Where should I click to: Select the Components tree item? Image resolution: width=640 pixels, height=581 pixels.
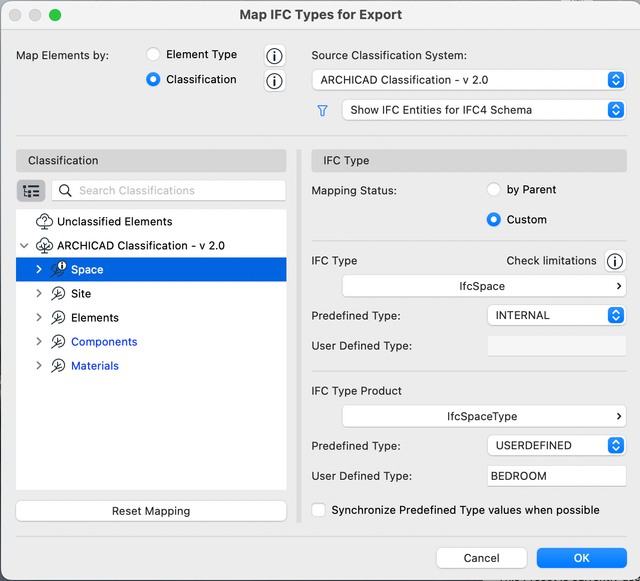pyautogui.click(x=151, y=342)
